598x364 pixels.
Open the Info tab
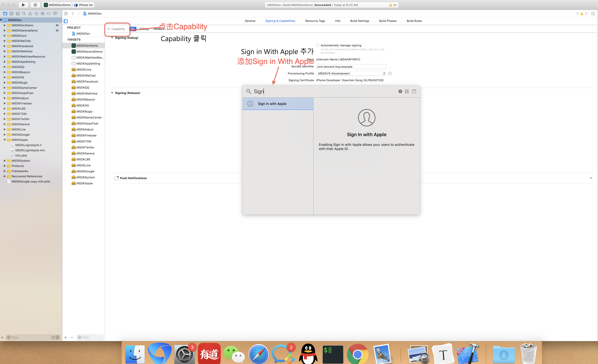tap(338, 21)
